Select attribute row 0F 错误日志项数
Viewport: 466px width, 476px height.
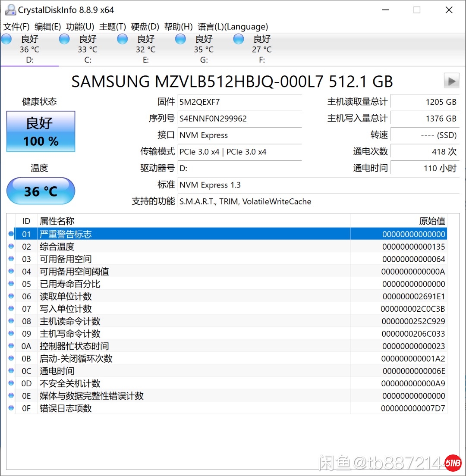pos(227,408)
